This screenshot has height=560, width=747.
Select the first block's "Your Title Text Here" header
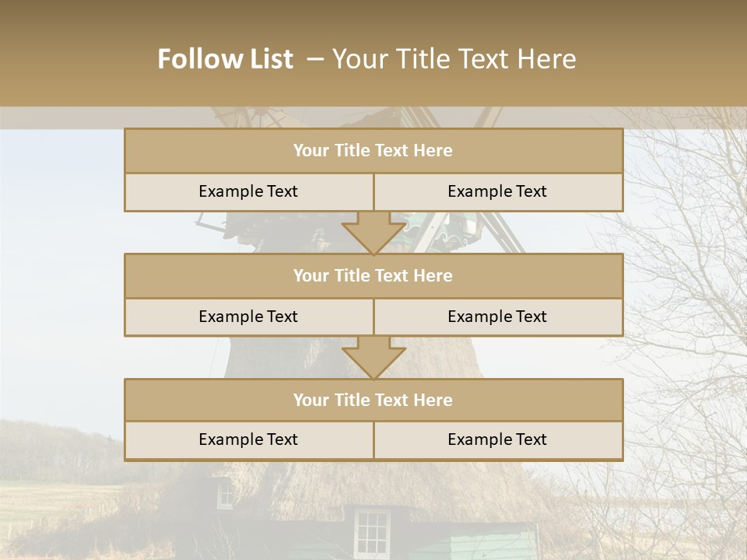pyautogui.click(x=373, y=151)
